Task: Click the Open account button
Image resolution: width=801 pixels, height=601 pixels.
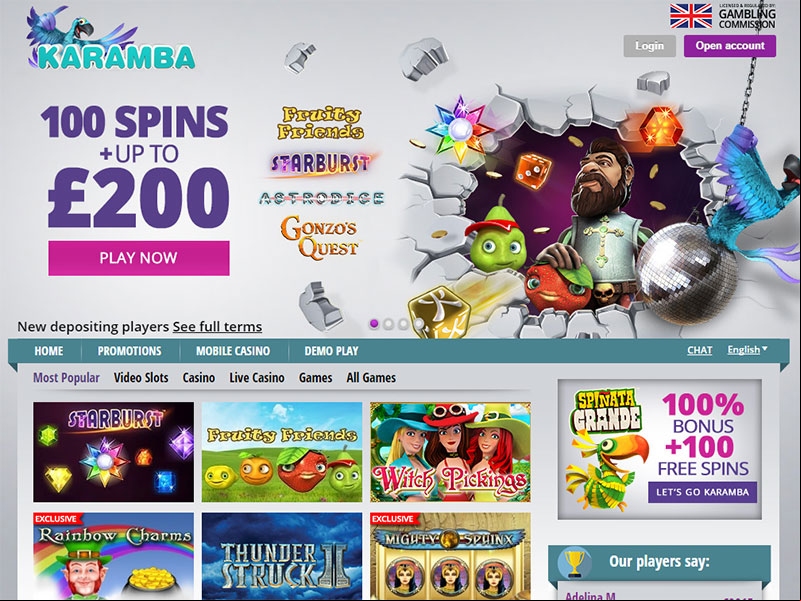Action: pyautogui.click(x=730, y=46)
